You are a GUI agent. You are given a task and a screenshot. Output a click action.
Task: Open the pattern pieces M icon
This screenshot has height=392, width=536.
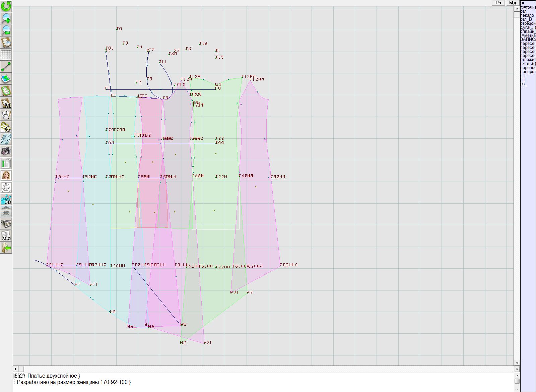click(x=6, y=103)
